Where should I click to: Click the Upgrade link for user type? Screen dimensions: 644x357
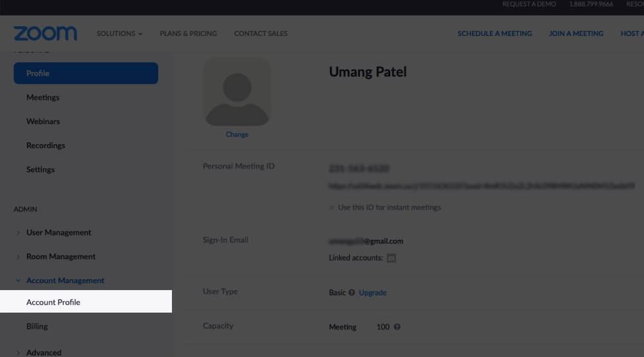coord(372,293)
